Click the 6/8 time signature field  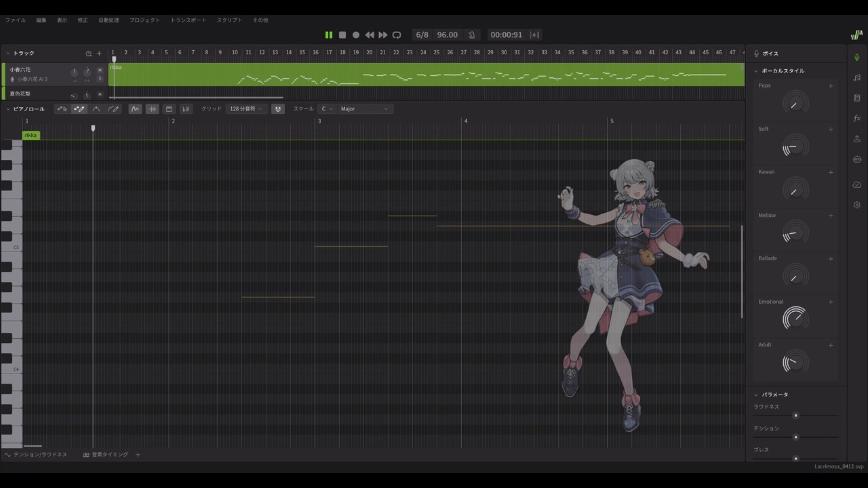click(x=422, y=35)
